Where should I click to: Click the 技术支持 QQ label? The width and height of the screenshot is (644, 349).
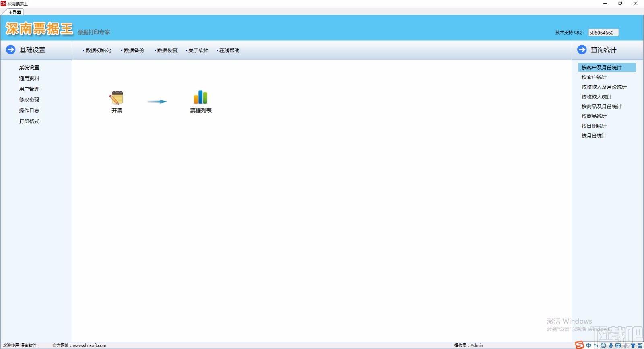click(x=570, y=33)
